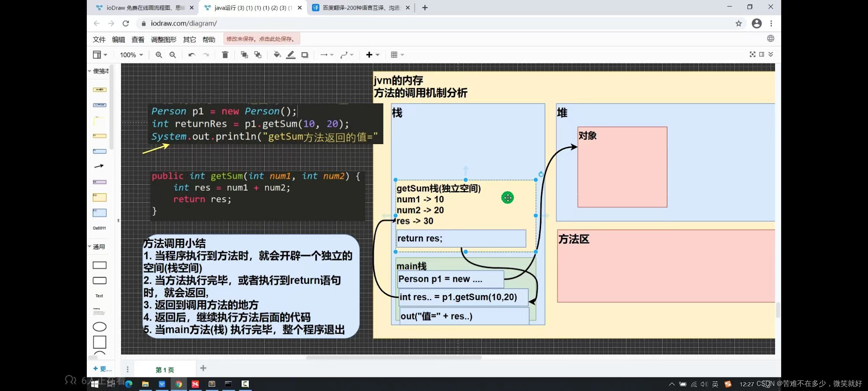This screenshot has width=868, height=391.
Task: Open the line color pencil tool
Action: 291,55
